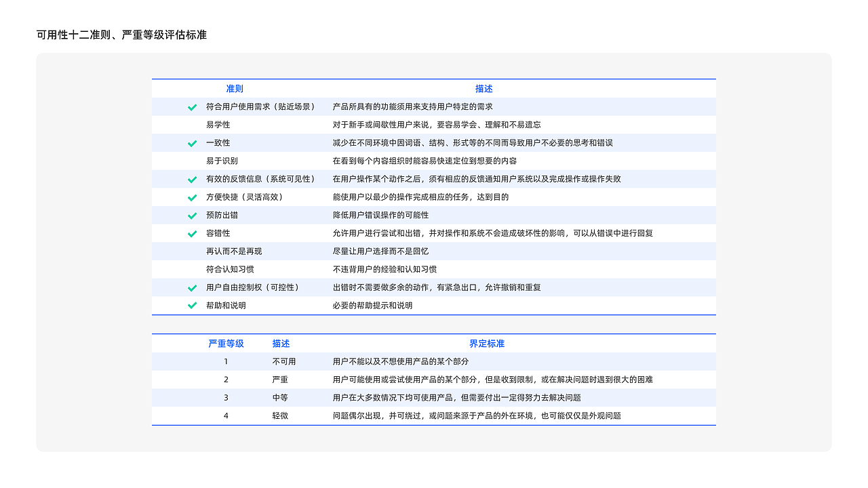This screenshot has width=868, height=488.
Task: Select the page title 可用性十二准则、严重等级评估标准
Action: (122, 35)
